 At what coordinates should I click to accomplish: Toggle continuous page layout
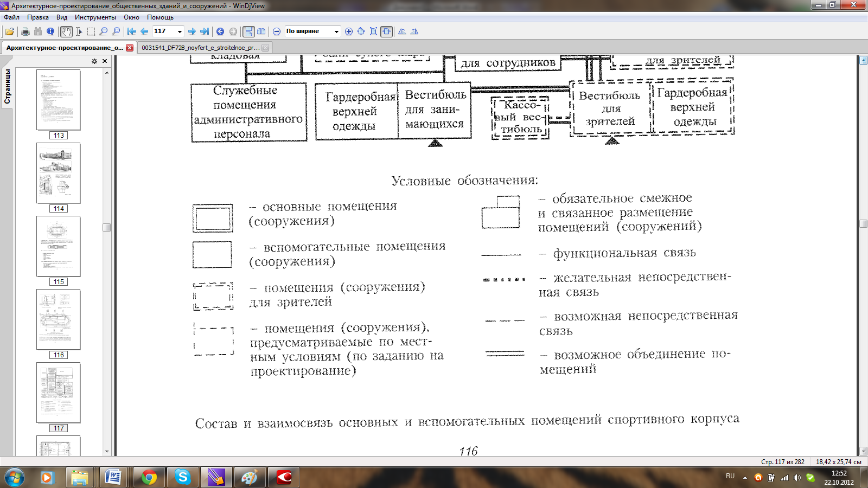click(248, 31)
